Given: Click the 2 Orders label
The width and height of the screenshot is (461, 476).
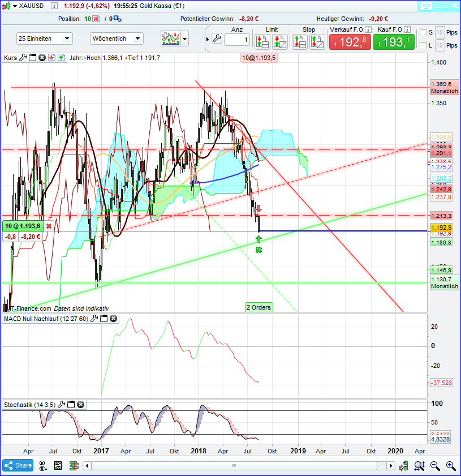Looking at the screenshot, I should 258,307.
